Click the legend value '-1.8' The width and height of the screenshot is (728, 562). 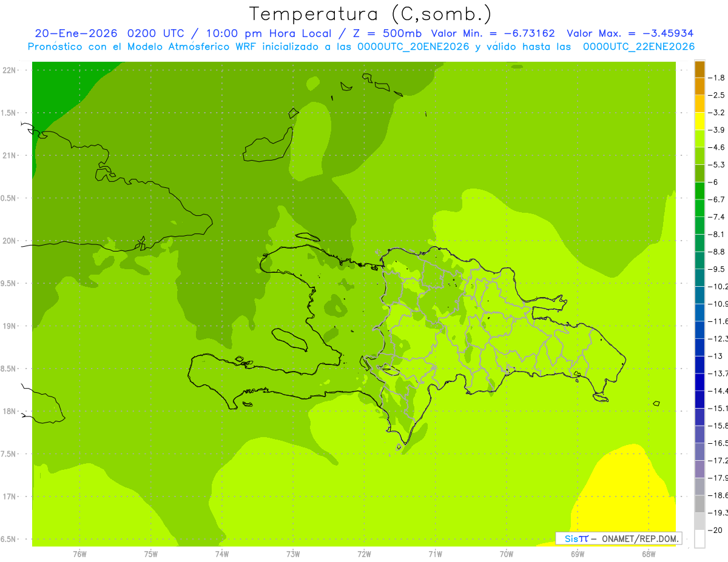[x=717, y=78]
